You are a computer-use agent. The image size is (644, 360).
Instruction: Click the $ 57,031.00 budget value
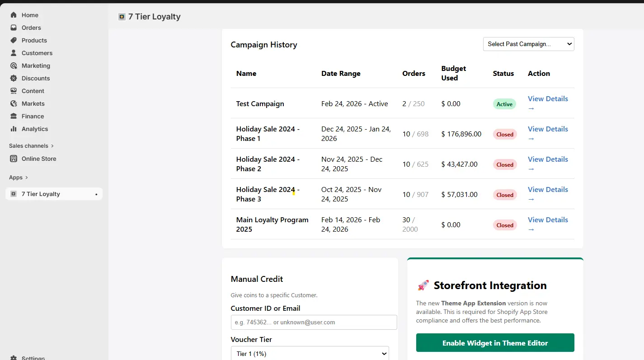(x=460, y=194)
